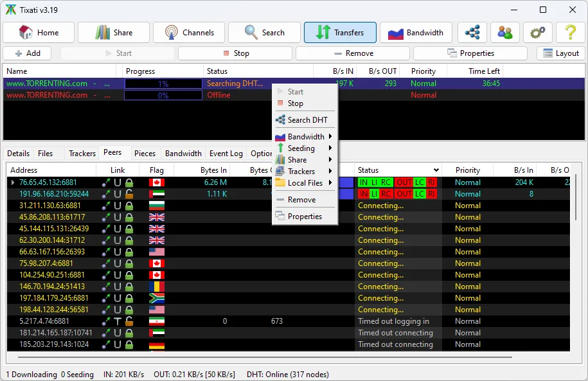
Task: Click the UAE flag for peer 181.214.165.187
Action: [157, 333]
